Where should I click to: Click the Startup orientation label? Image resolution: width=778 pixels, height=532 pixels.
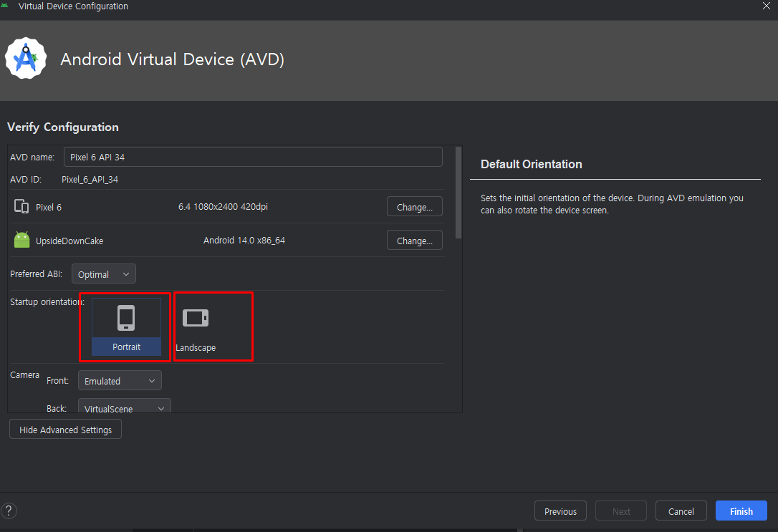point(47,302)
